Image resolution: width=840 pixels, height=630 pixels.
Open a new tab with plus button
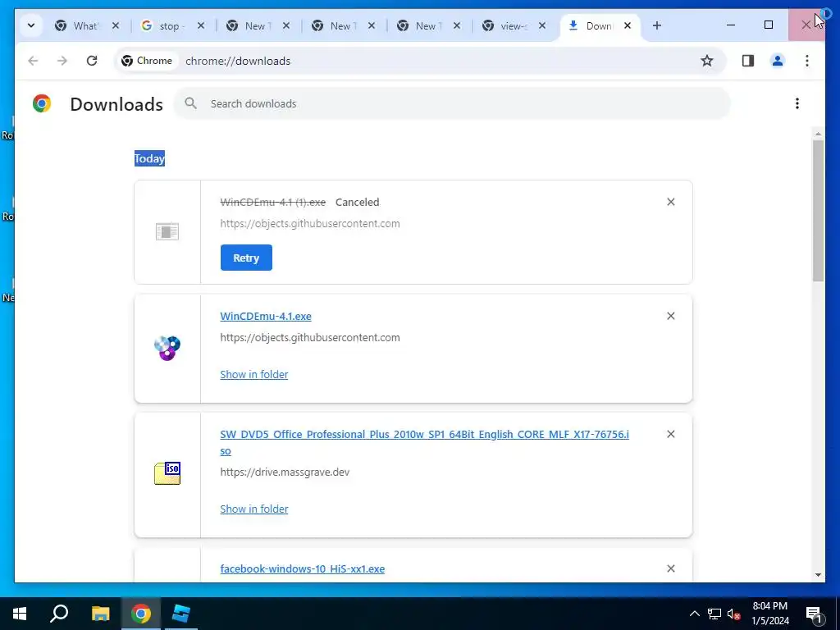(657, 25)
